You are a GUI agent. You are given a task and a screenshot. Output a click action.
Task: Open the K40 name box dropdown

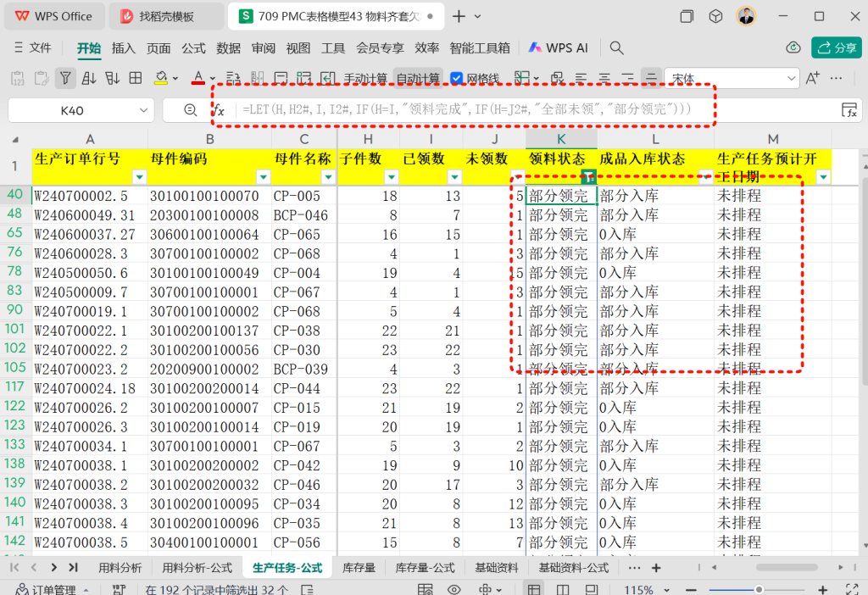point(143,111)
